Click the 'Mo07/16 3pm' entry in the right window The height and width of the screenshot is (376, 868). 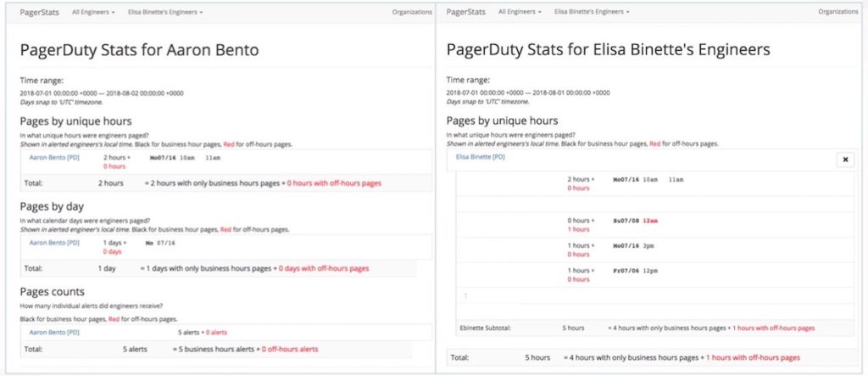click(x=633, y=245)
